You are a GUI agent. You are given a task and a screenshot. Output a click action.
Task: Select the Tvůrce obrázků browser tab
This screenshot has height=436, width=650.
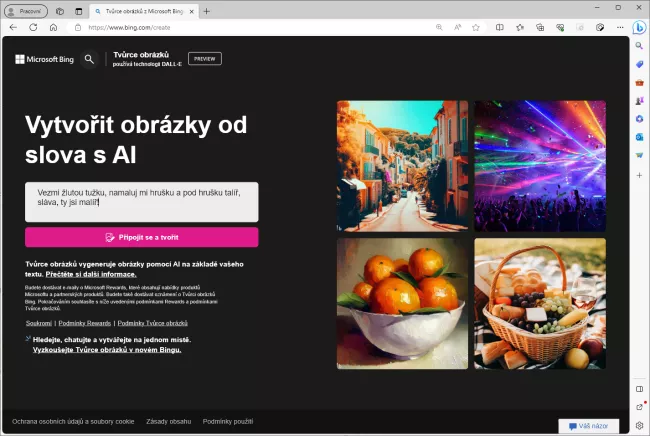click(x=140, y=10)
